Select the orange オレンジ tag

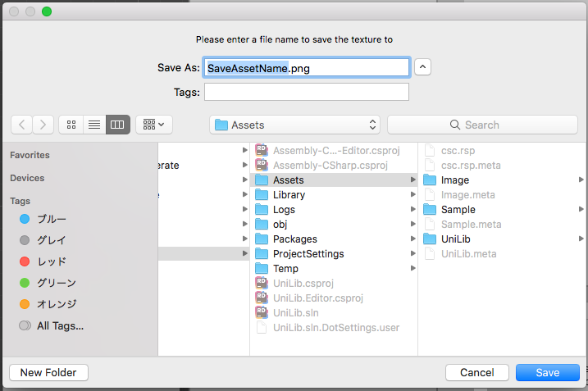click(48, 304)
